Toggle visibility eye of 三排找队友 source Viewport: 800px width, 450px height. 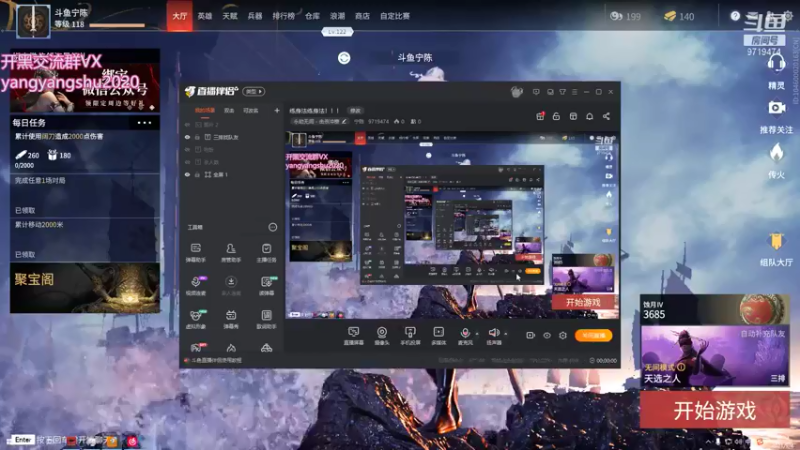[187, 137]
